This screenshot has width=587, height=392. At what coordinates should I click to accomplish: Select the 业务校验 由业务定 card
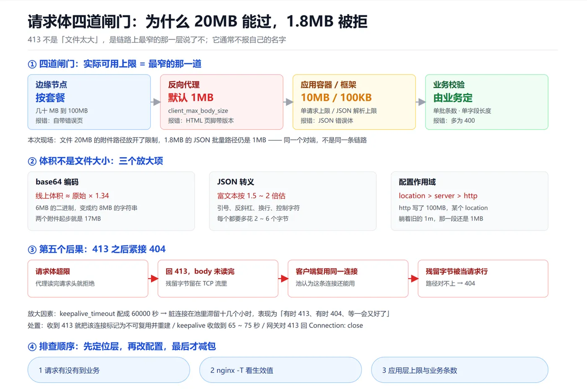(486, 102)
